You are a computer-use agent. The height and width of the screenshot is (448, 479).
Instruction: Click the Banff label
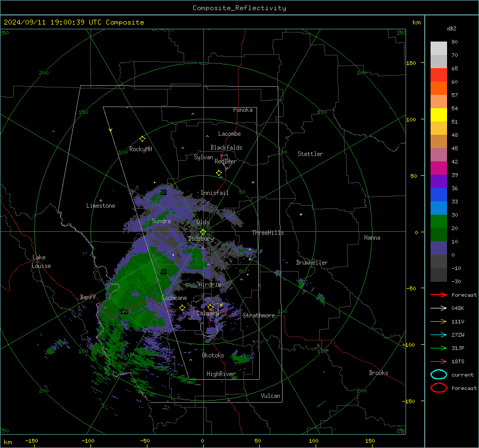point(88,297)
